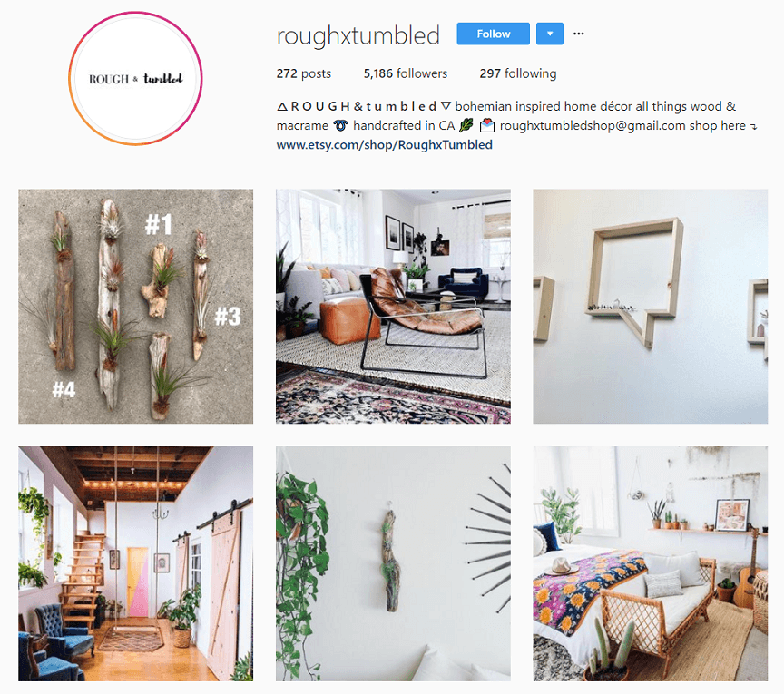Open the leather chair living room post
The height and width of the screenshot is (694, 784).
[393, 307]
